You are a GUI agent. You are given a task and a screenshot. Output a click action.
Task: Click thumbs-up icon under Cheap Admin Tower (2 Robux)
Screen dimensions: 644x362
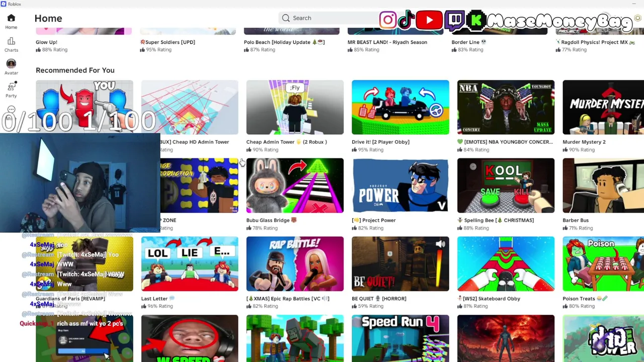[x=249, y=150]
